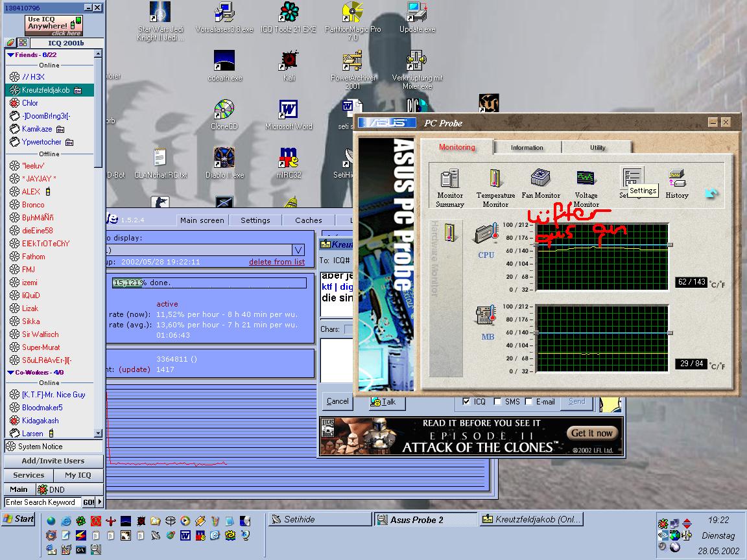Switch to the Information tab
747x560 pixels.
[x=527, y=148]
